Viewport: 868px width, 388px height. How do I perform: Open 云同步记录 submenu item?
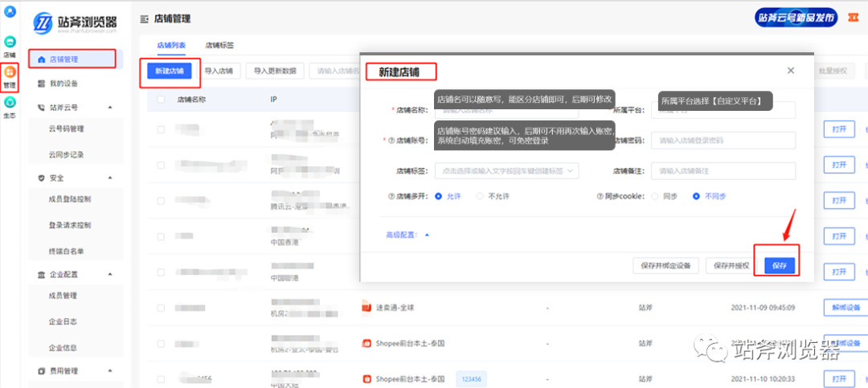pos(67,155)
